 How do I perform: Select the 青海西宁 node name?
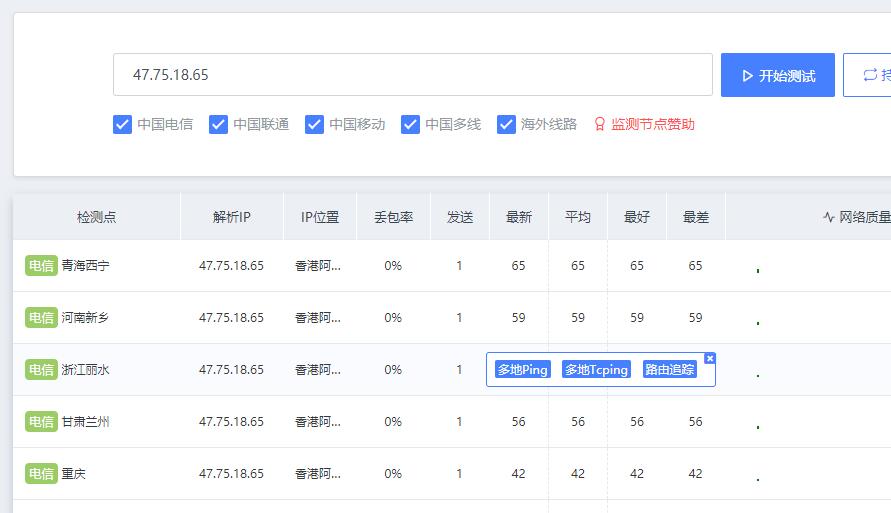[x=85, y=265]
